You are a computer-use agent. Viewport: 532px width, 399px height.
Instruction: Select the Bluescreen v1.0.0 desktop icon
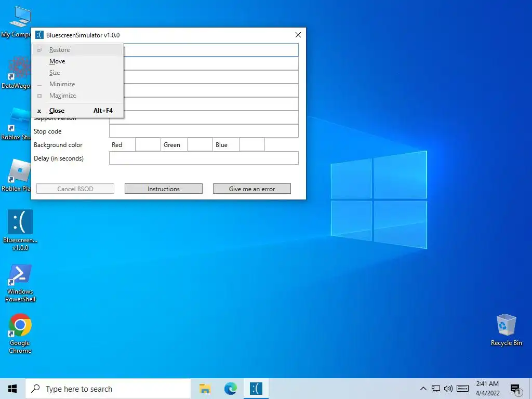(20, 230)
